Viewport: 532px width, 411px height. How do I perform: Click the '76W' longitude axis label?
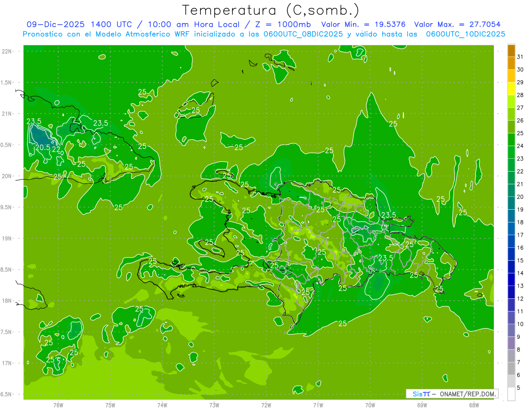(58, 405)
